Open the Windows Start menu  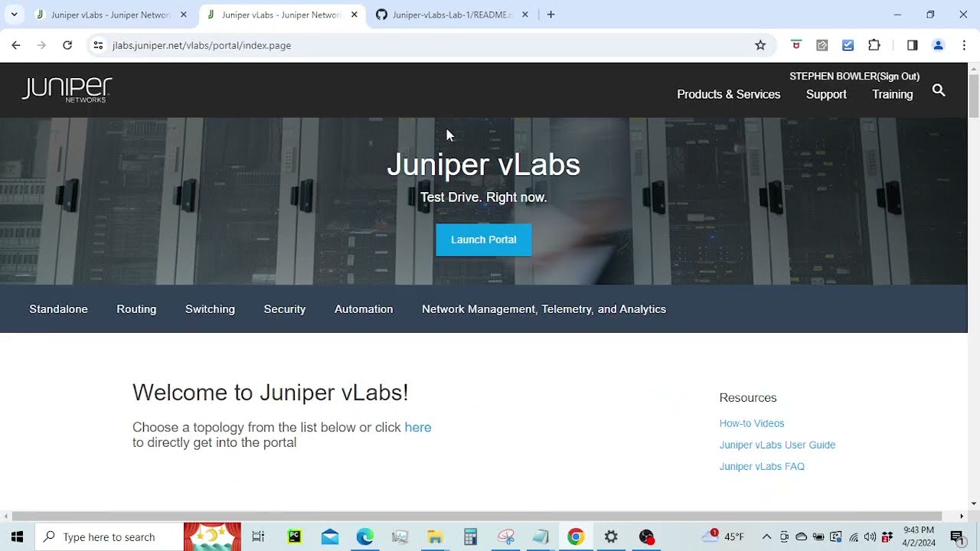(17, 536)
